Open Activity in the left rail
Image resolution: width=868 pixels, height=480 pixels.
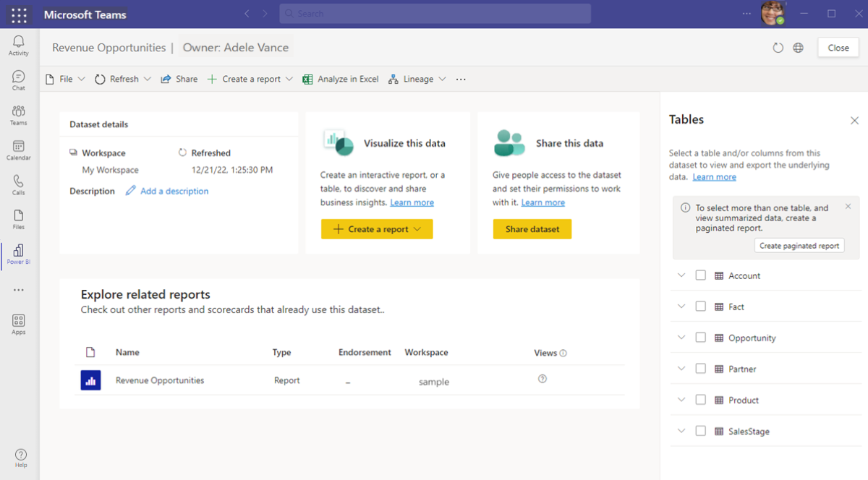[19, 46]
